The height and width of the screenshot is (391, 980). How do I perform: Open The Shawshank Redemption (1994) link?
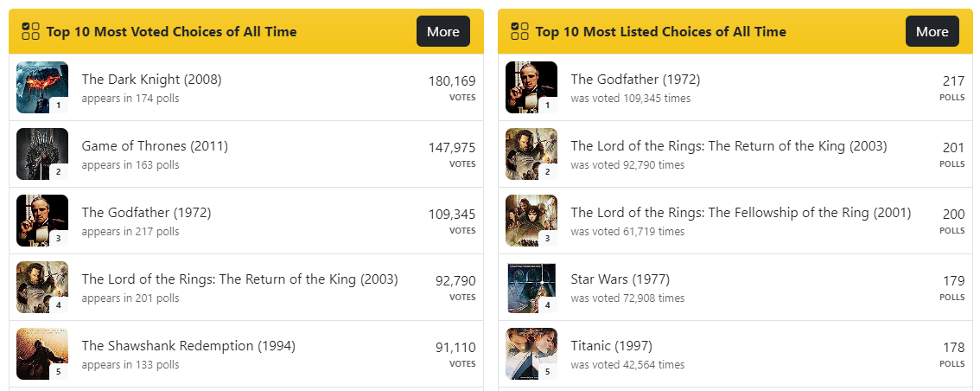[x=188, y=346]
